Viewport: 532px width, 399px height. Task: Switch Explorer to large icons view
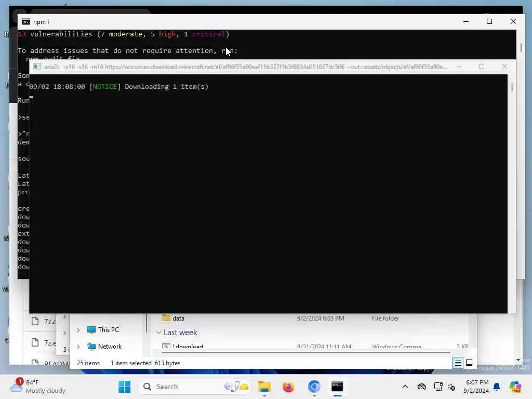coord(469,363)
